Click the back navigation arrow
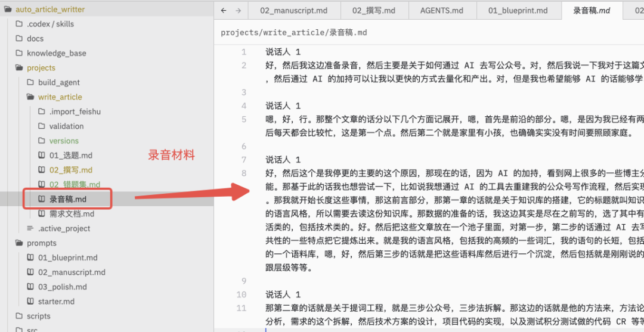644x332 pixels. [x=224, y=11]
